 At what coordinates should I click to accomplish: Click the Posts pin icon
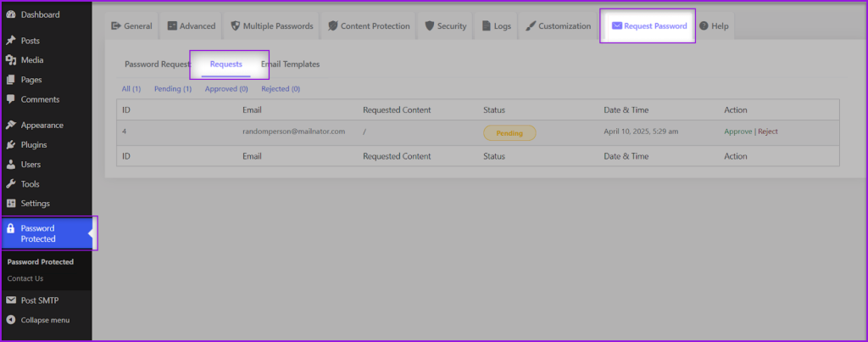(10, 41)
